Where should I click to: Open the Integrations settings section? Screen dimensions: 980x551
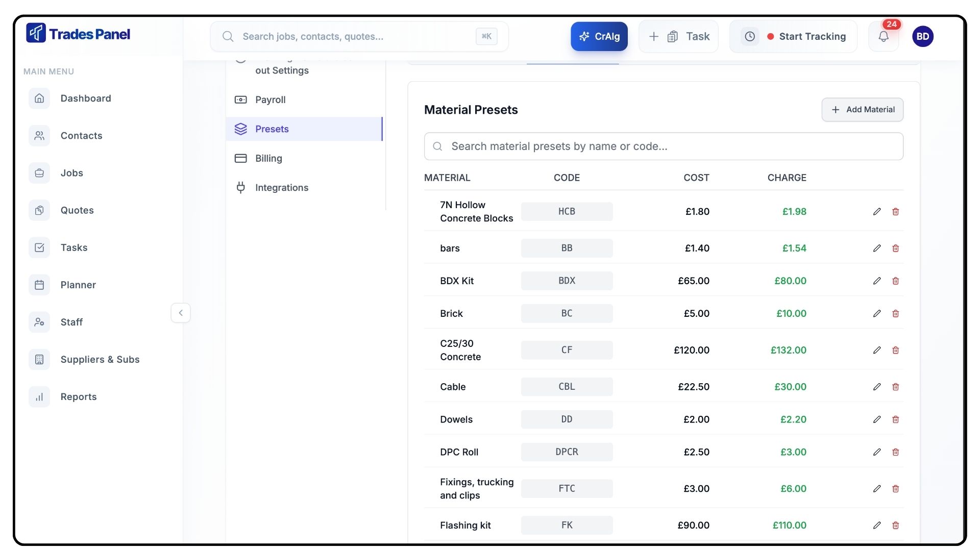pyautogui.click(x=281, y=188)
